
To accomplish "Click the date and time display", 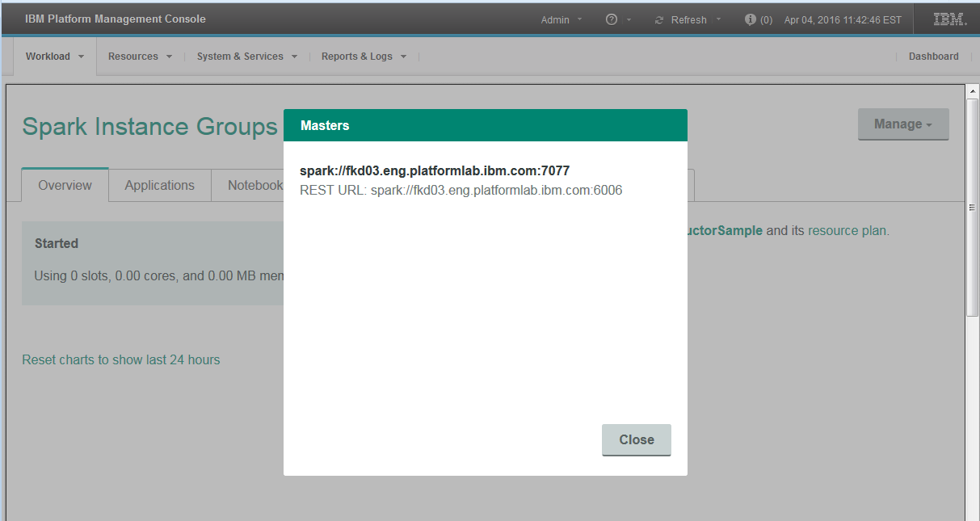I will pos(843,19).
